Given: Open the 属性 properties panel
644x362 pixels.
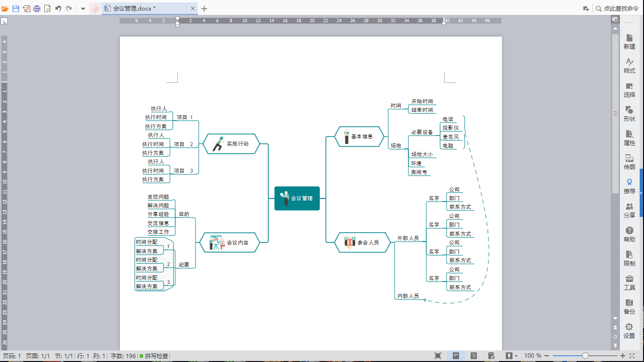Looking at the screenshot, I should coord(629,138).
